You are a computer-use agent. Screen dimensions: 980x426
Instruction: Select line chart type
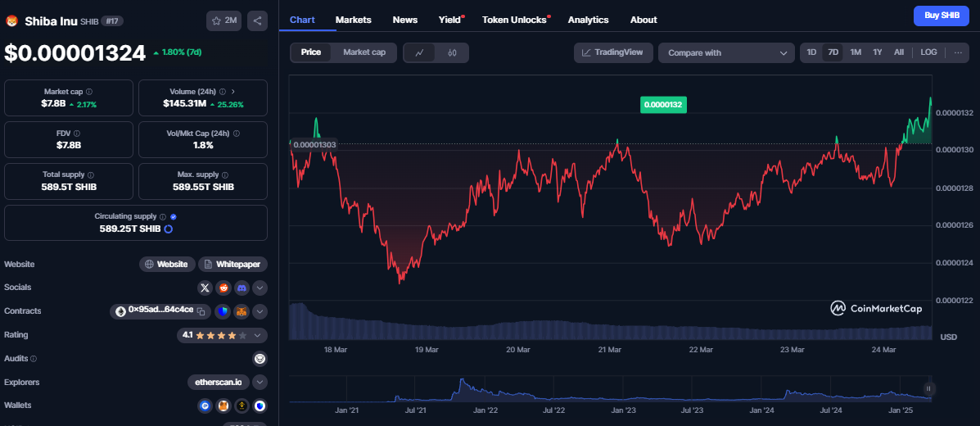coord(420,52)
